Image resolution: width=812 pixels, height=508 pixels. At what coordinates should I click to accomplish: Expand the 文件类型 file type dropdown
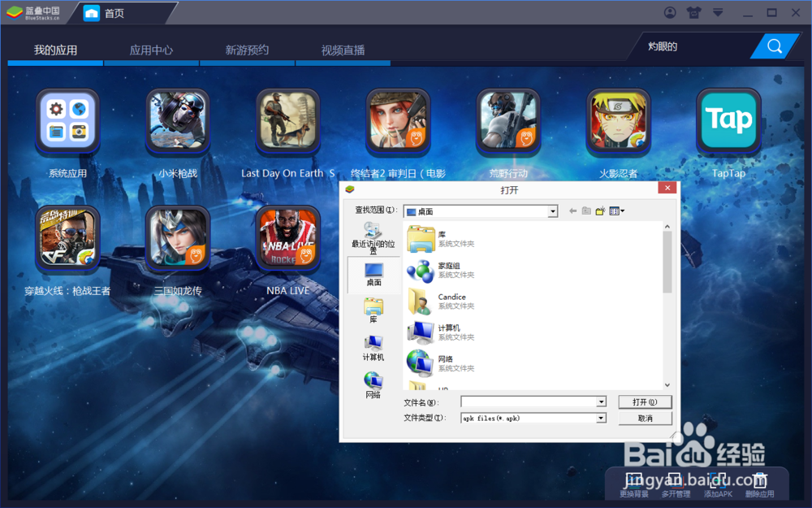click(x=601, y=418)
